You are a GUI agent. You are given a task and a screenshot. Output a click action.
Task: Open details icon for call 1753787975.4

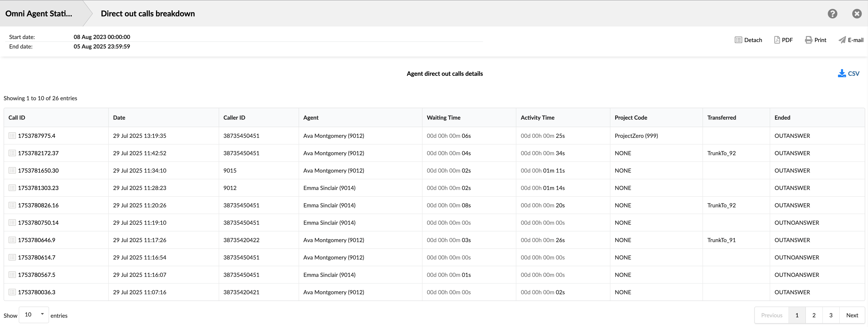tap(12, 136)
